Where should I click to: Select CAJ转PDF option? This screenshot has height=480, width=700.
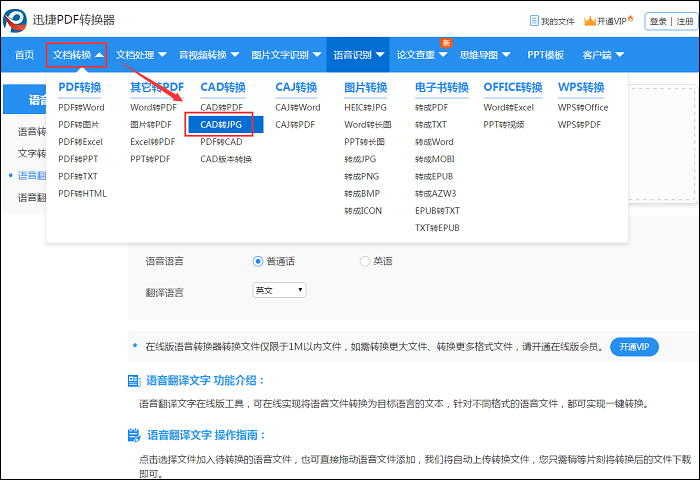(x=295, y=125)
